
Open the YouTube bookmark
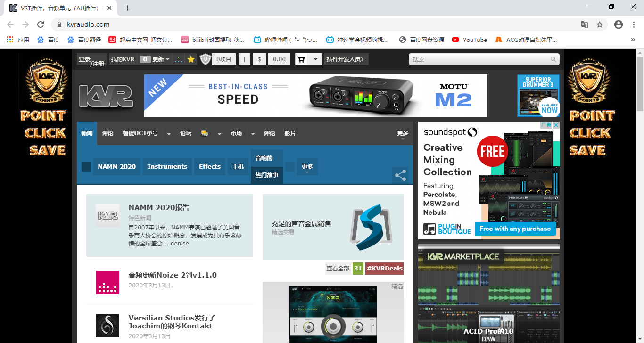click(470, 40)
